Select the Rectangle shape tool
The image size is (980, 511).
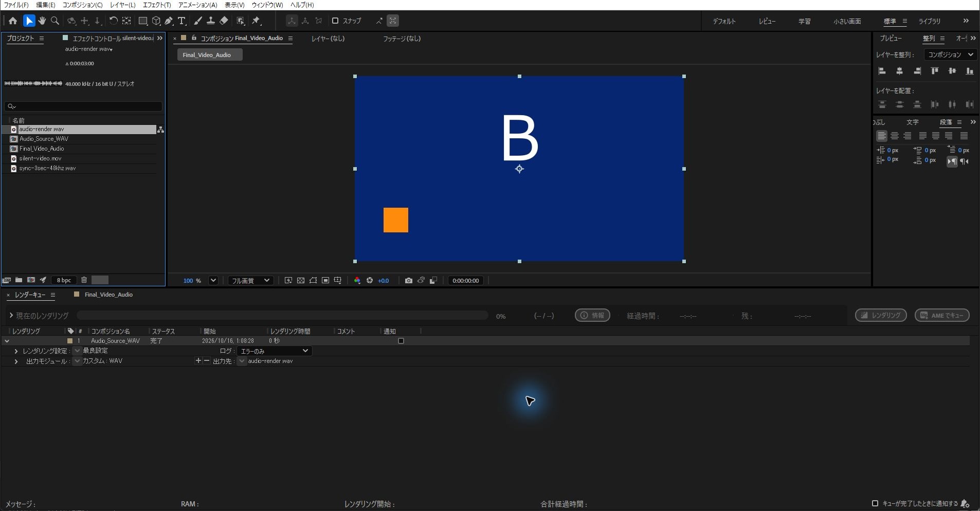pyautogui.click(x=143, y=21)
